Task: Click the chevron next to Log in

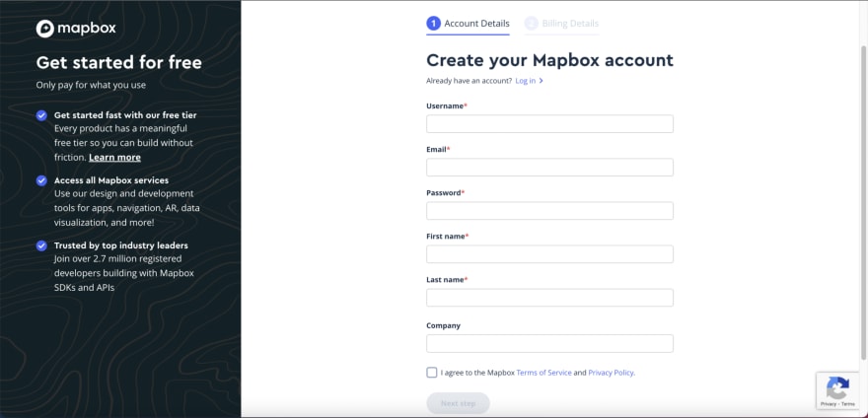Action: click(541, 81)
